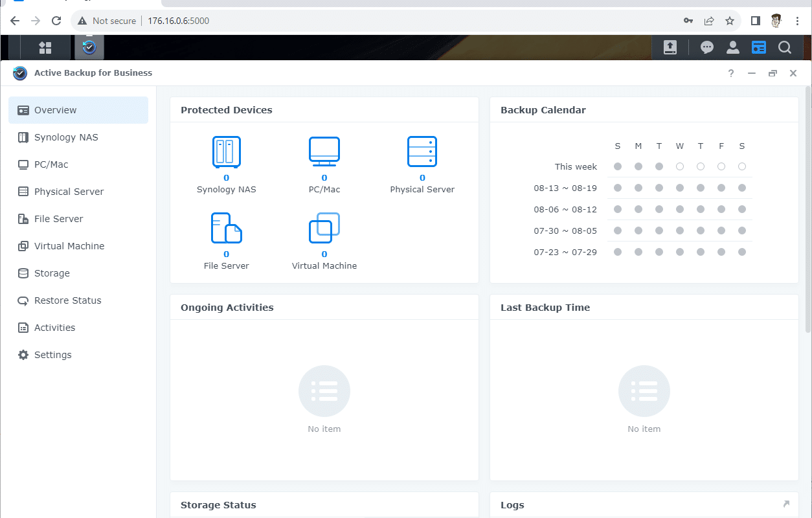812x518 pixels.
Task: Click the share page icon in address bar
Action: 709,21
